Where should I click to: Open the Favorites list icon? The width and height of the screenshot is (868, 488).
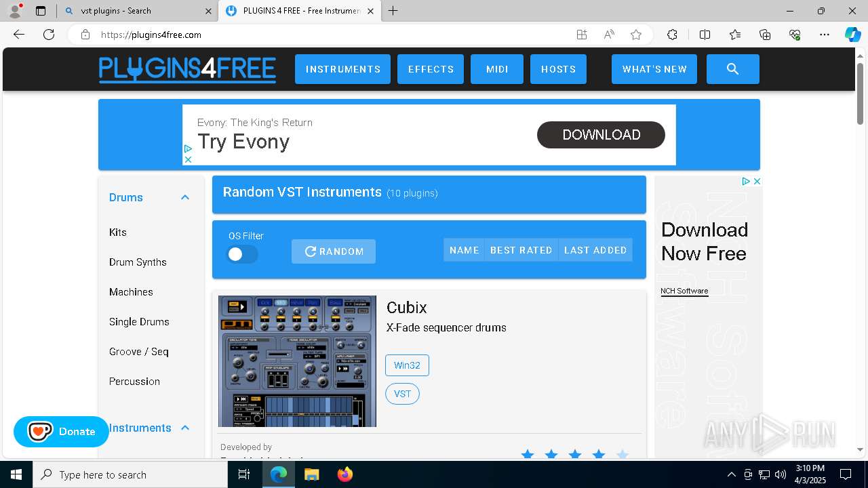735,35
